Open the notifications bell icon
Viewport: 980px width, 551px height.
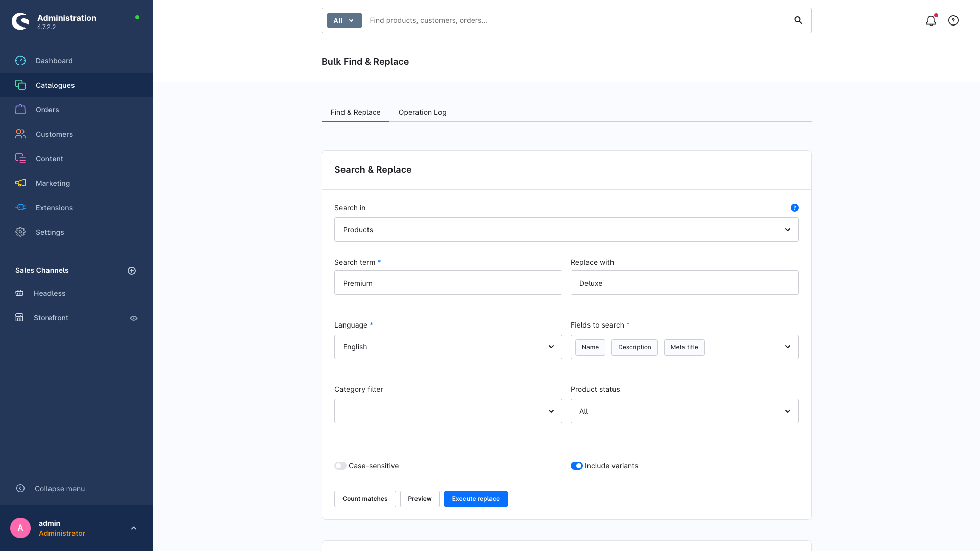[x=931, y=20]
